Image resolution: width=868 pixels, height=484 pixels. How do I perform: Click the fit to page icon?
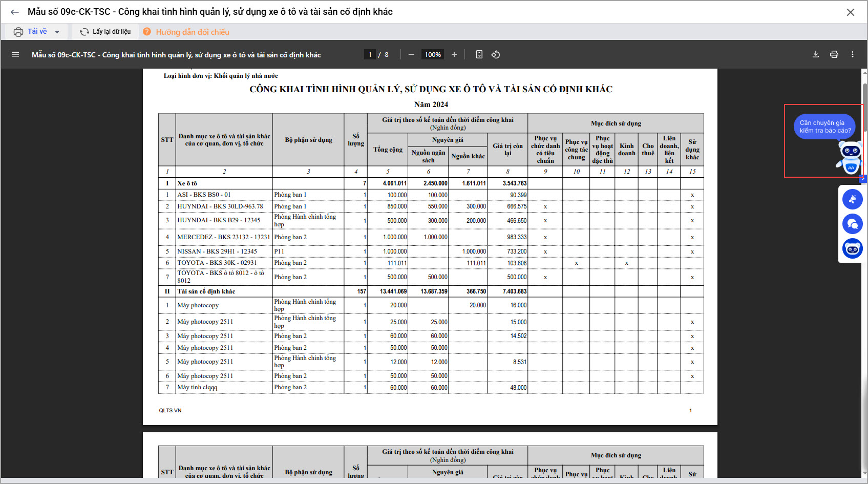479,54
